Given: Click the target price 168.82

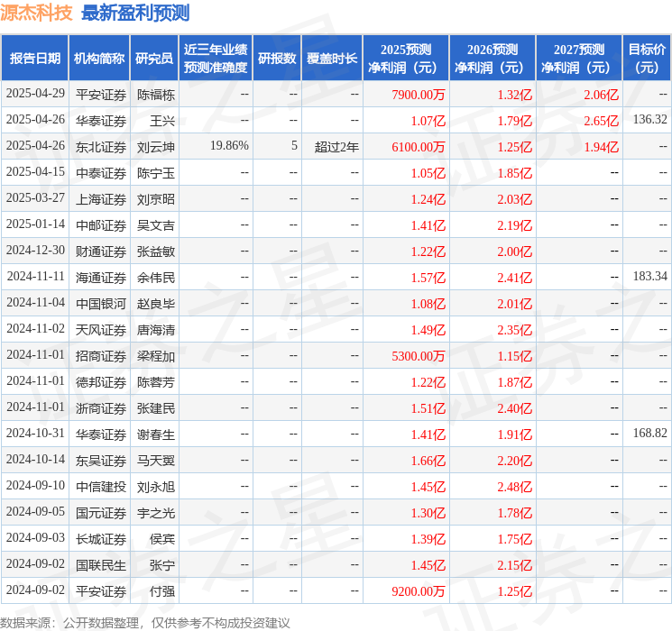Looking at the screenshot, I should (650, 433).
